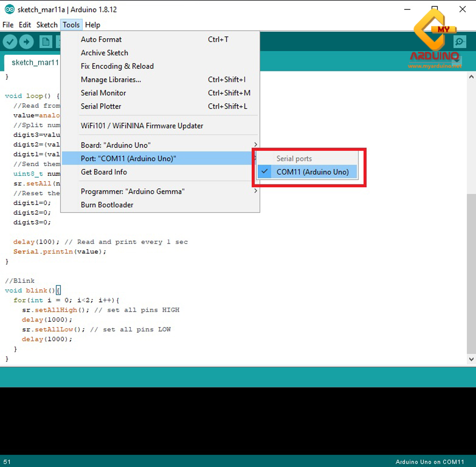Click the Upload arrow icon
The width and height of the screenshot is (476, 467).
(26, 41)
